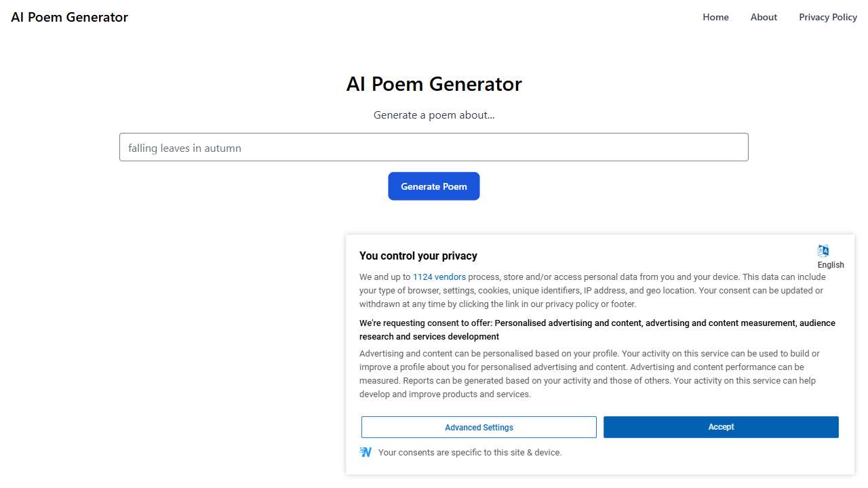Click the You control your privacy heading

[x=418, y=256]
